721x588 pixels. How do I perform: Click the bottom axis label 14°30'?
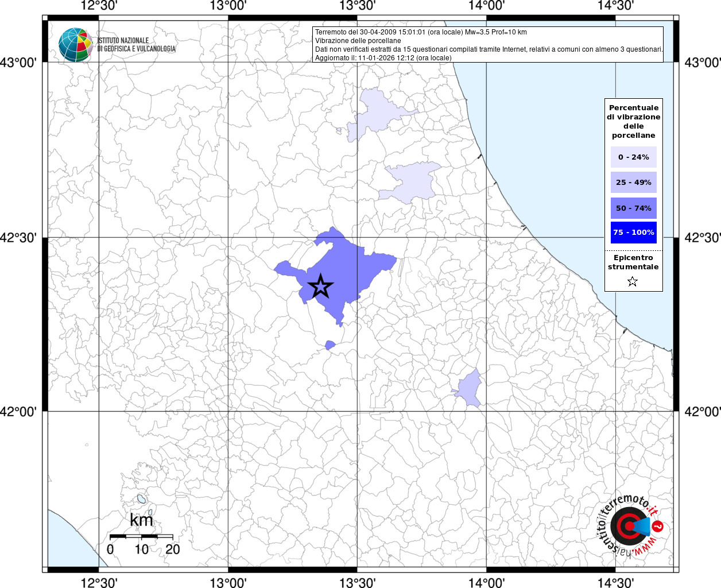pos(616,583)
